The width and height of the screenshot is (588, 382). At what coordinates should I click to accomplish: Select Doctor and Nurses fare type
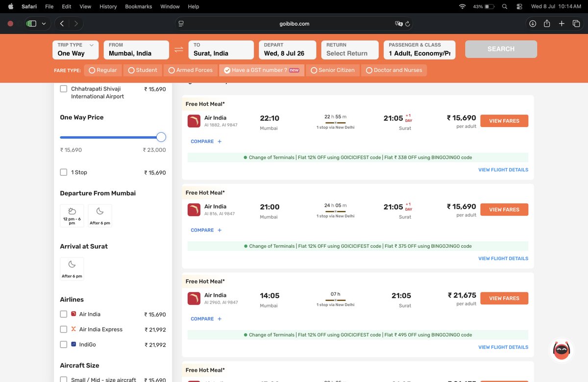click(394, 70)
